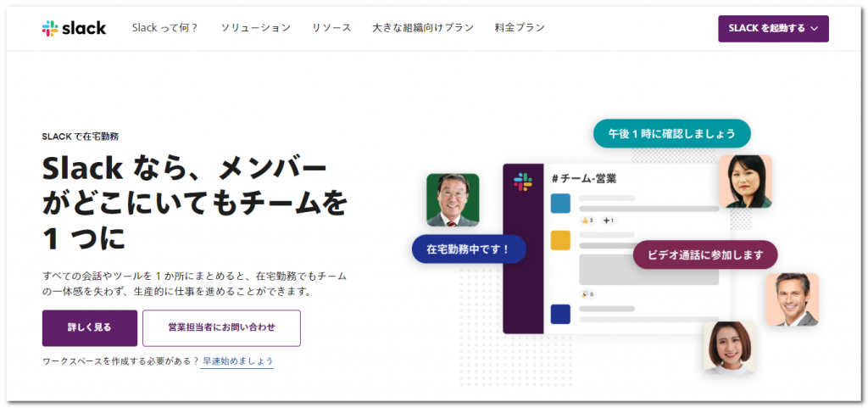
Task: Click the party popper reaction with count 5
Action: (x=587, y=293)
